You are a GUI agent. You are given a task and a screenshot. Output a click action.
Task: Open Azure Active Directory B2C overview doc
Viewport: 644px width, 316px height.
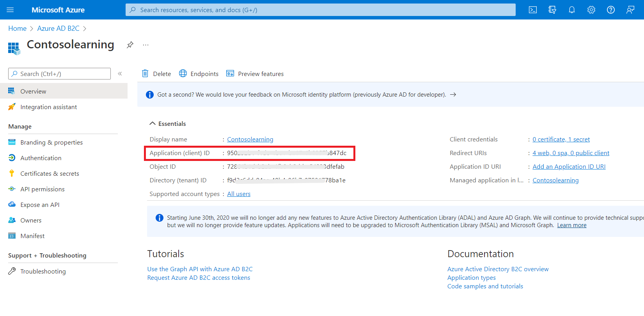tap(498, 269)
